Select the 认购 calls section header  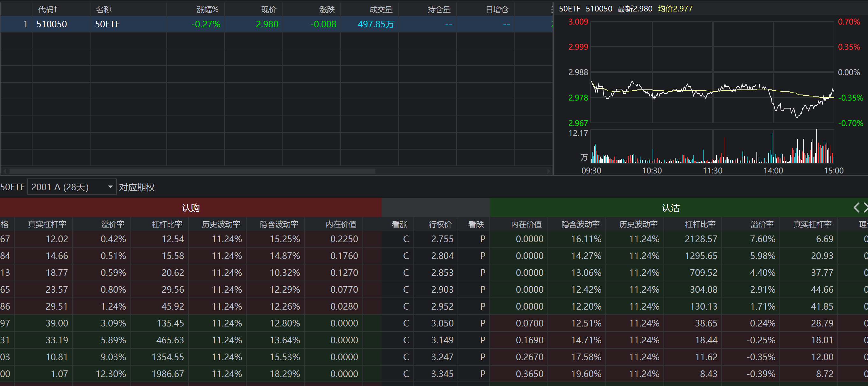191,208
